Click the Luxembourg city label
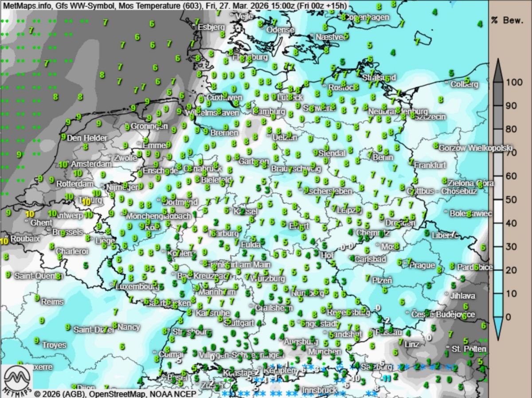Screen dimensions: 532x398 click(137, 287)
